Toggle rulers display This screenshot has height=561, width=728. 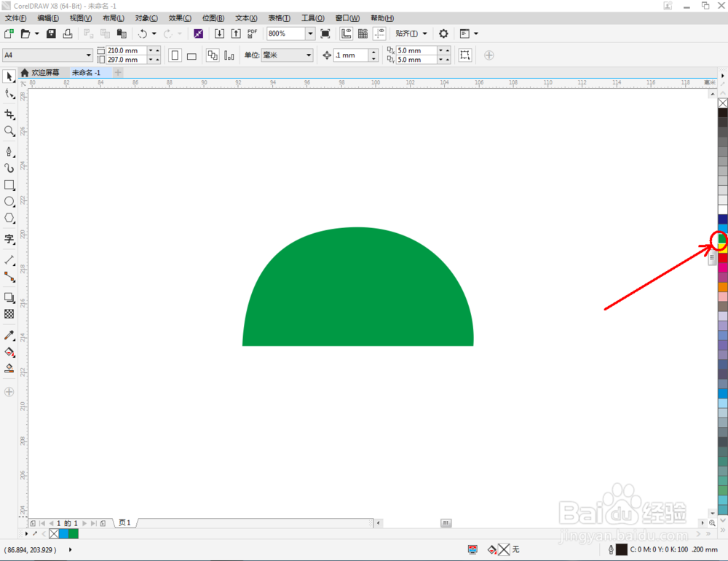coord(346,34)
